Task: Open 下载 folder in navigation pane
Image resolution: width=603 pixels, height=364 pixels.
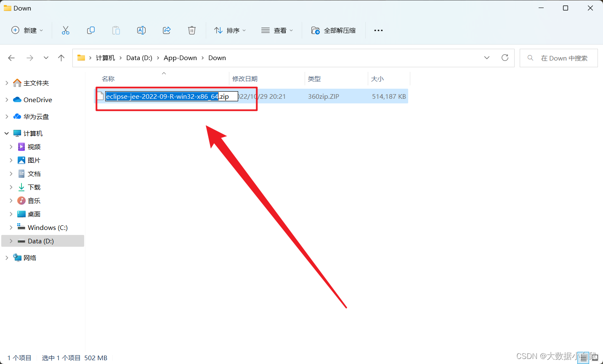Action: pyautogui.click(x=34, y=187)
